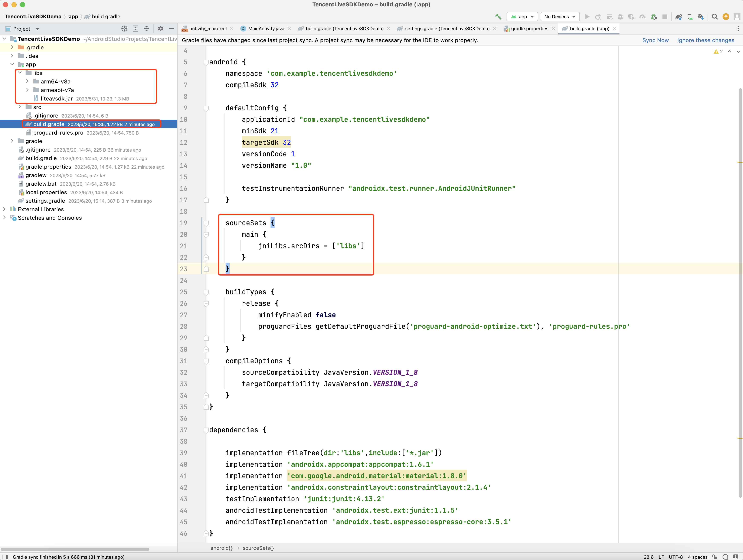Screen dimensions: 743x560
Task: Toggle fold marker at dependencies line 37
Action: (x=206, y=430)
